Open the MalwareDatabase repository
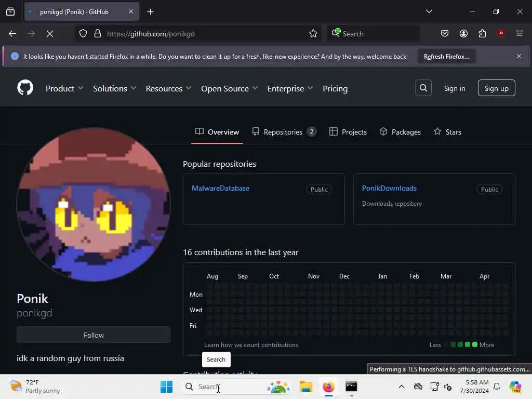Screen dimensions: 532x399 (220, 188)
